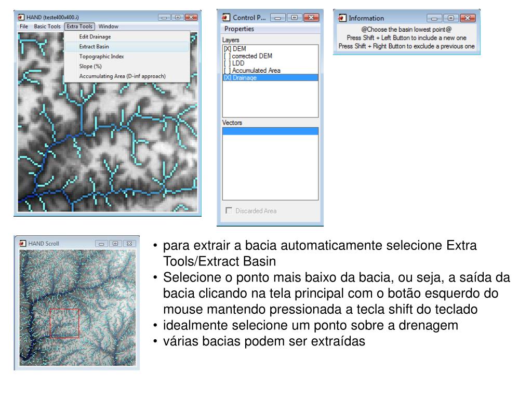
Task: Enable the Accumulated Area layer
Action: point(228,71)
